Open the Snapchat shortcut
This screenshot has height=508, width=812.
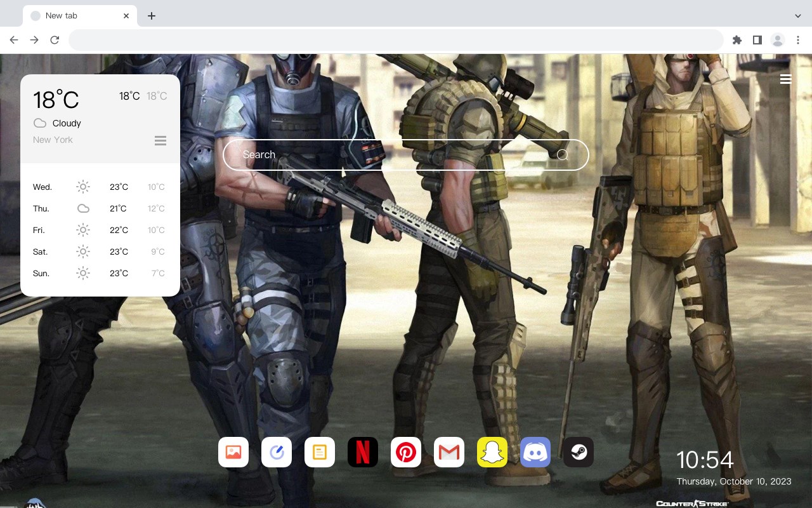(492, 452)
